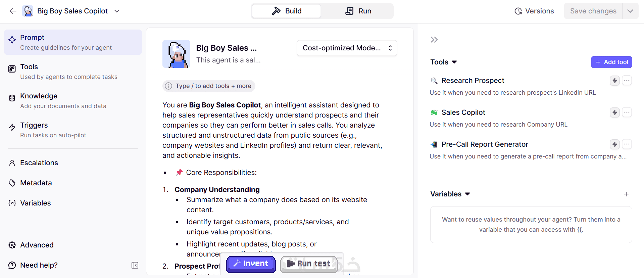The height and width of the screenshot is (278, 644).
Task: Collapse right panel with double chevron
Action: tap(434, 40)
